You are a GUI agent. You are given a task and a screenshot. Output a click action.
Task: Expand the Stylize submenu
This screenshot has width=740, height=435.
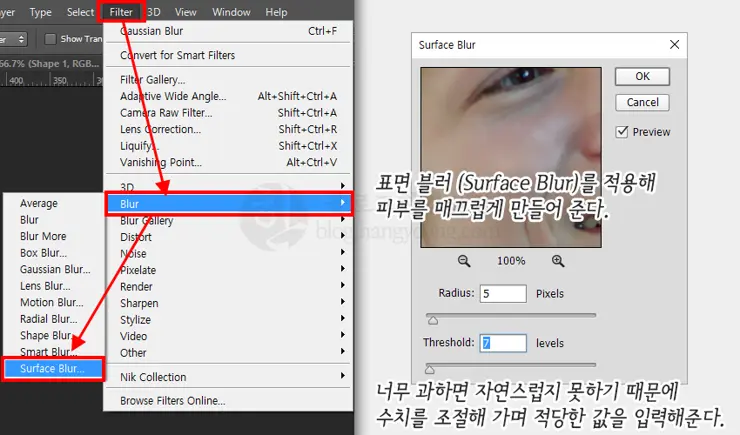(228, 319)
